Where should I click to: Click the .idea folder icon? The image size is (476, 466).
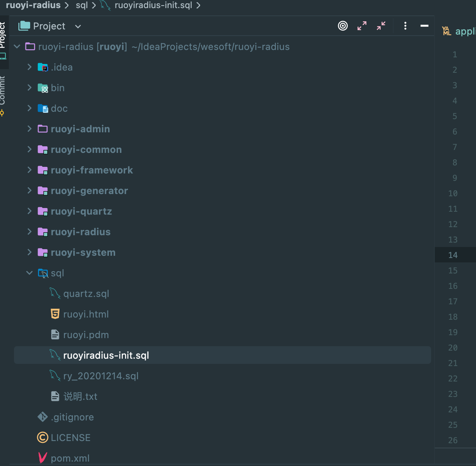tap(43, 67)
